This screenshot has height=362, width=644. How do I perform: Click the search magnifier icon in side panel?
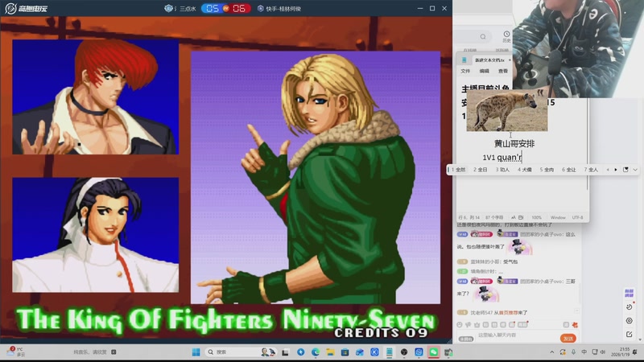pos(483,36)
